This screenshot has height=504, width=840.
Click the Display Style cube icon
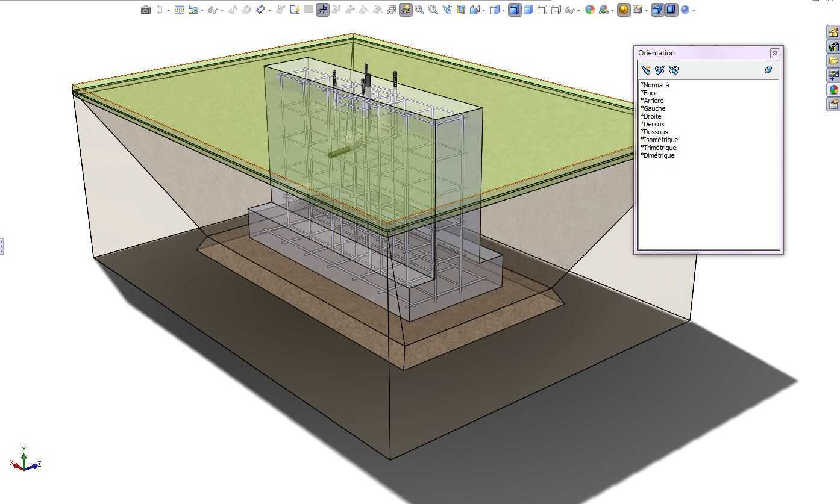click(495, 10)
